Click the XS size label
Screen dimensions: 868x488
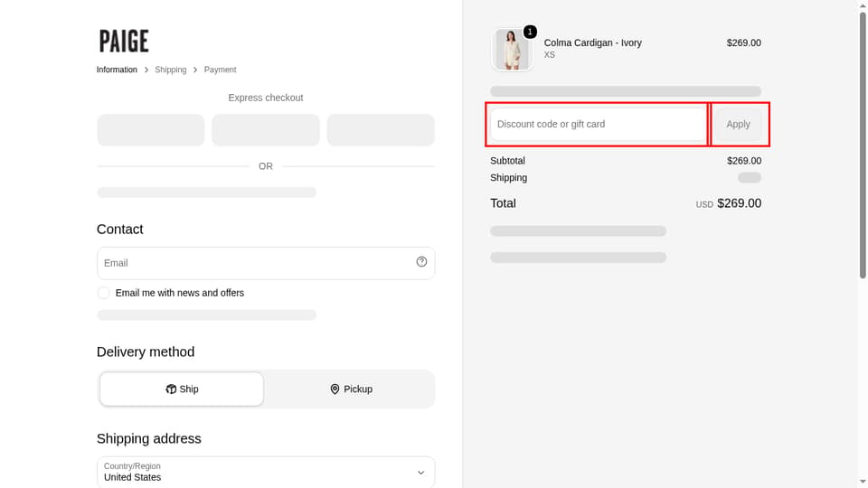(x=549, y=55)
